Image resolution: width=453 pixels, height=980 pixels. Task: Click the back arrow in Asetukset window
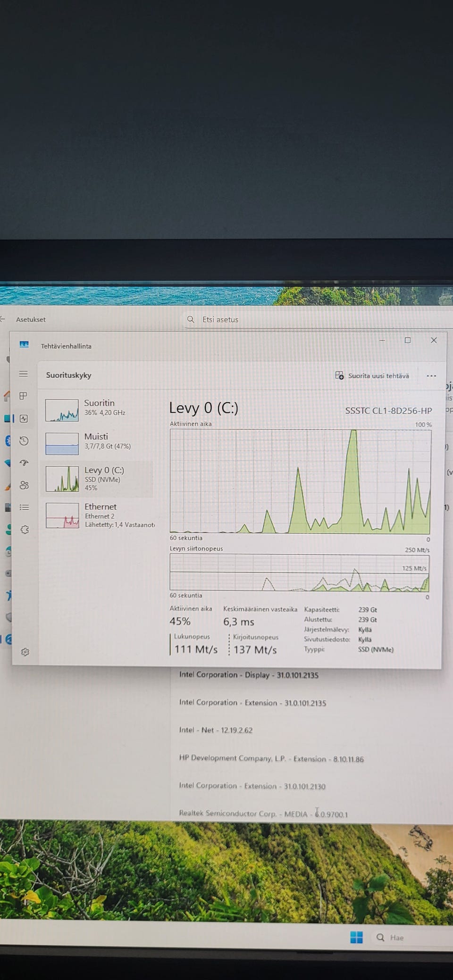pyautogui.click(x=2, y=319)
